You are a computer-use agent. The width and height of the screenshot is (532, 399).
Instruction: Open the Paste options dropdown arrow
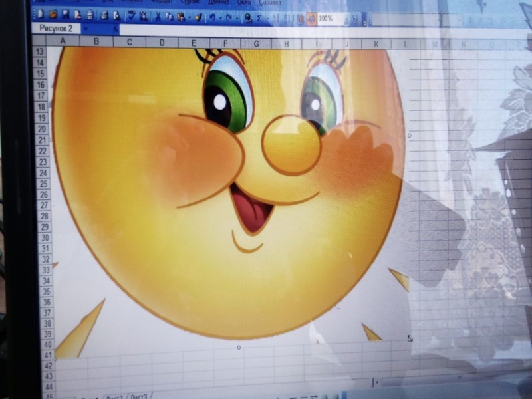[x=189, y=17]
